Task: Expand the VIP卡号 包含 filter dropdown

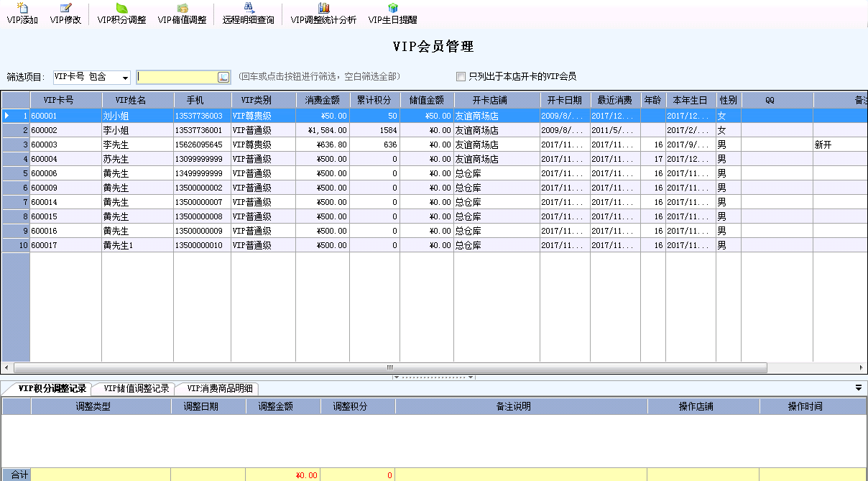Action: pyautogui.click(x=125, y=78)
